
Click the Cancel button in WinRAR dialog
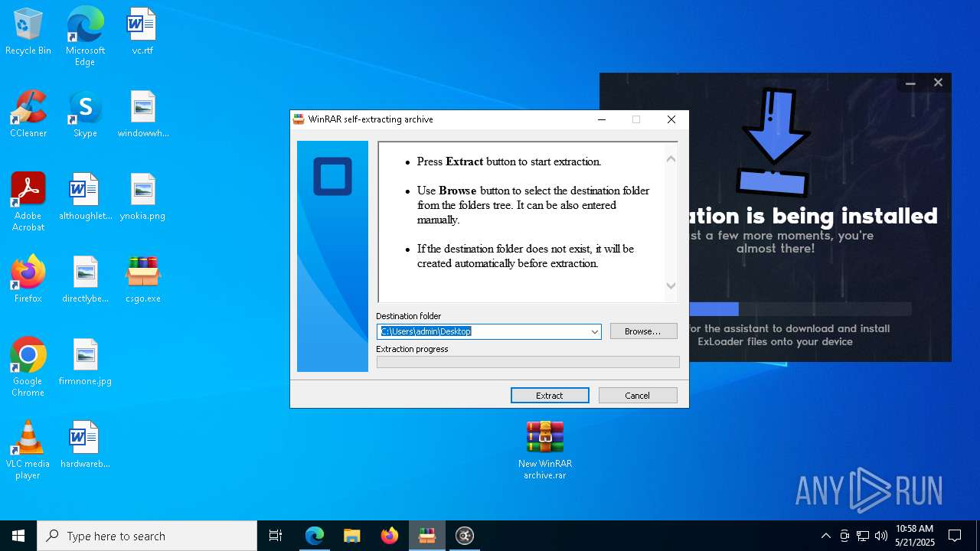(x=638, y=395)
